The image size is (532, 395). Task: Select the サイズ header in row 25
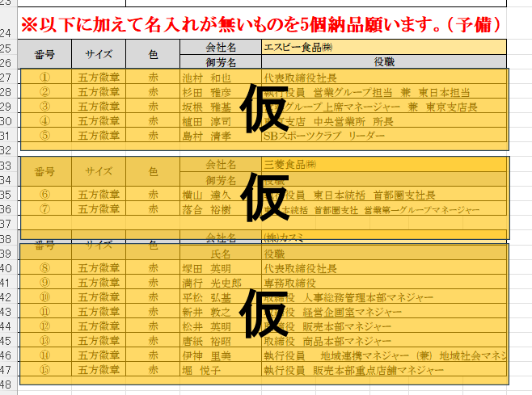99,54
